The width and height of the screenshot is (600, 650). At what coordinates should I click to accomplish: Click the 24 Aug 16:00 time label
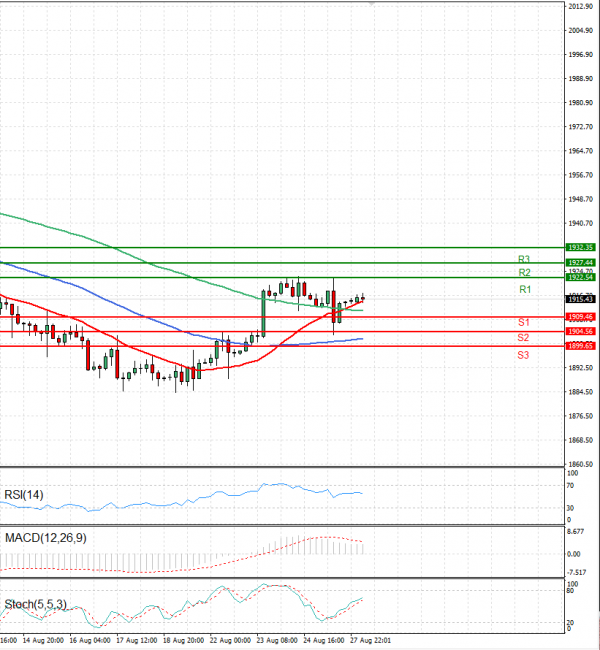pyautogui.click(x=324, y=640)
